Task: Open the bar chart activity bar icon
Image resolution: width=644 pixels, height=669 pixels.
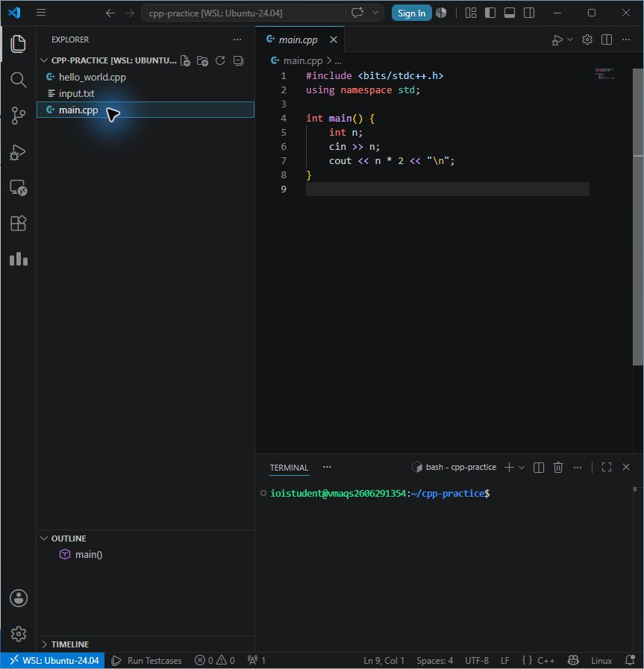Action: pyautogui.click(x=18, y=259)
